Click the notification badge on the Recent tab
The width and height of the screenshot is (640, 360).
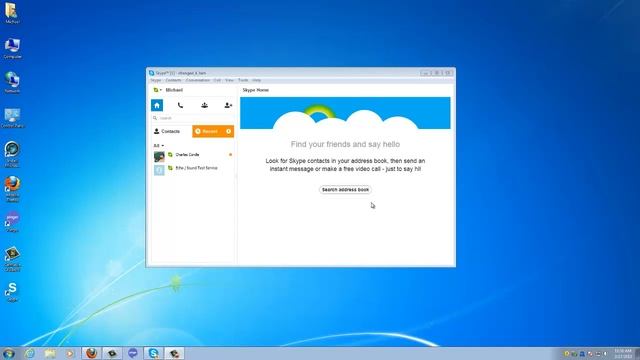[x=229, y=131]
